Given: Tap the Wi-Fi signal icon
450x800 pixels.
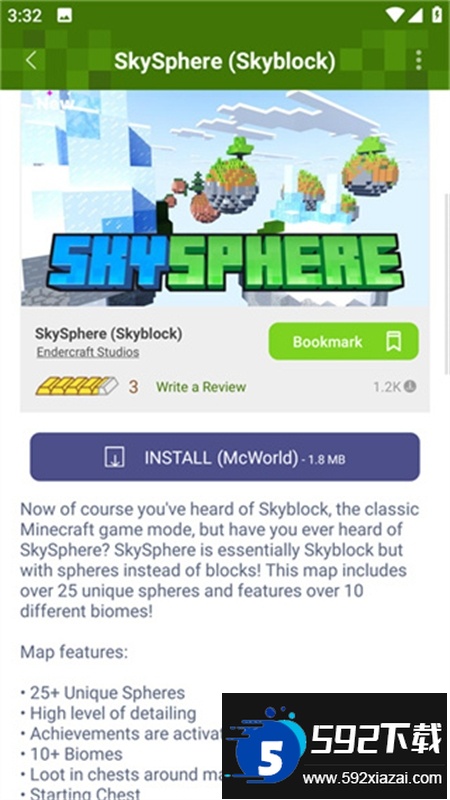Looking at the screenshot, I should [394, 15].
